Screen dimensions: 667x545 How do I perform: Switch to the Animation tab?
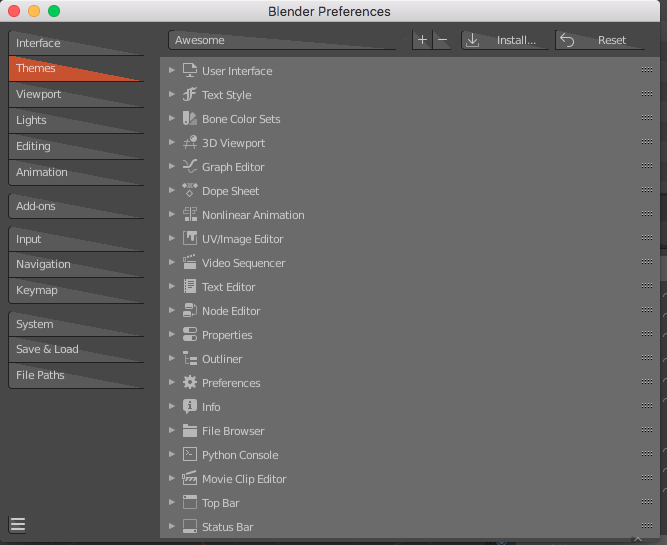tap(76, 172)
